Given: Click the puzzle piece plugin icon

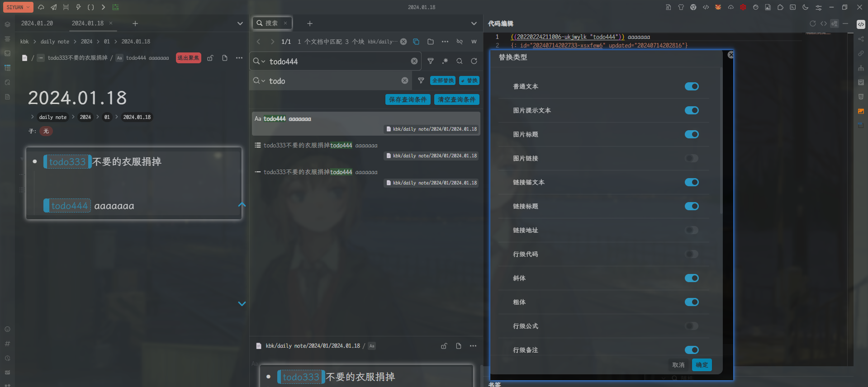Looking at the screenshot, I should [780, 7].
